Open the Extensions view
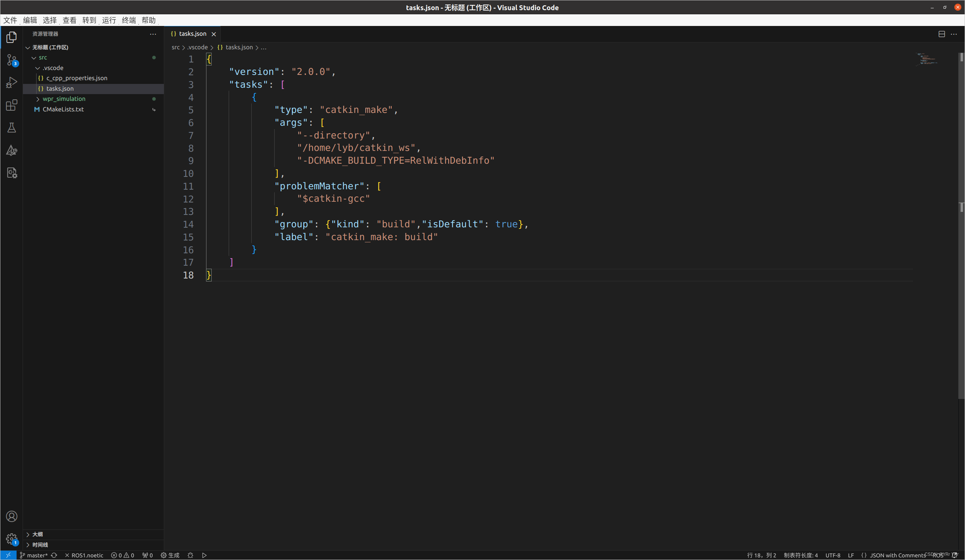 [11, 105]
